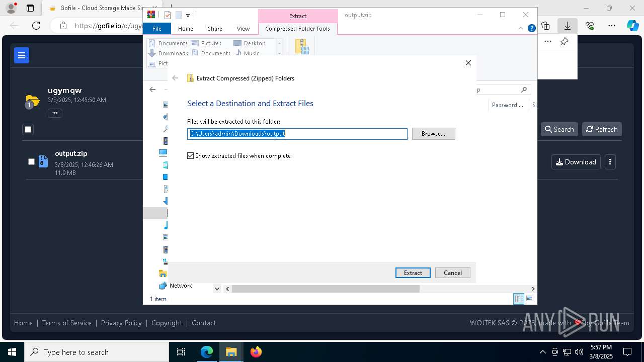The image size is (644, 362).
Task: Select the Compressed Folder Tools tab
Action: [297, 29]
